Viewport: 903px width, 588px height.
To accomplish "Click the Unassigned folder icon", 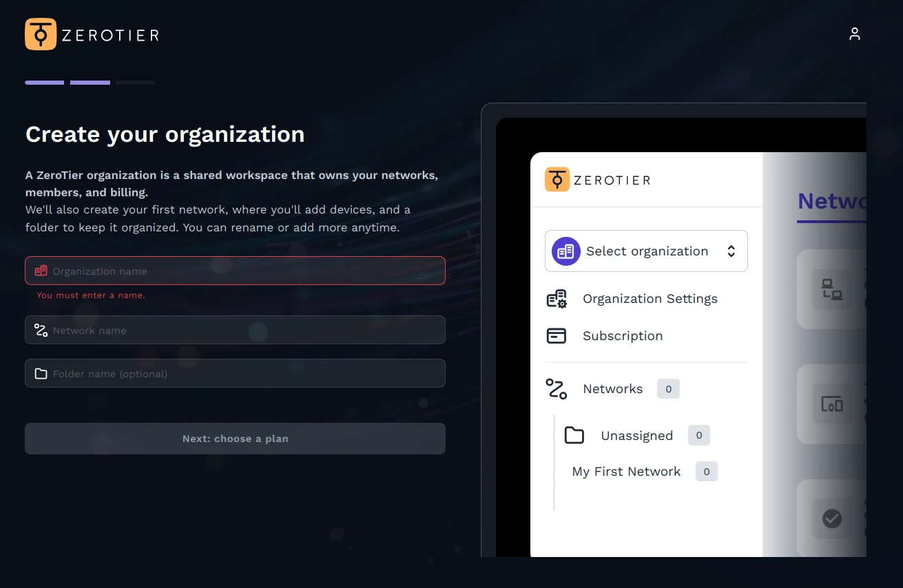I will pos(574,435).
